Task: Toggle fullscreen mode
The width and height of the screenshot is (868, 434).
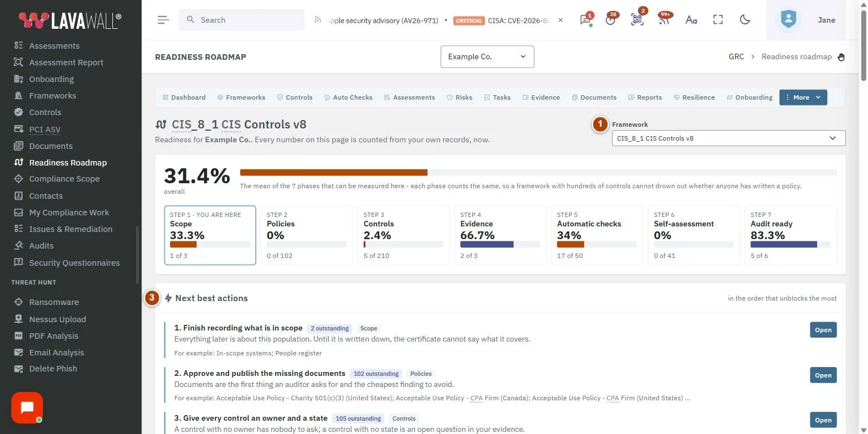Action: click(x=718, y=20)
